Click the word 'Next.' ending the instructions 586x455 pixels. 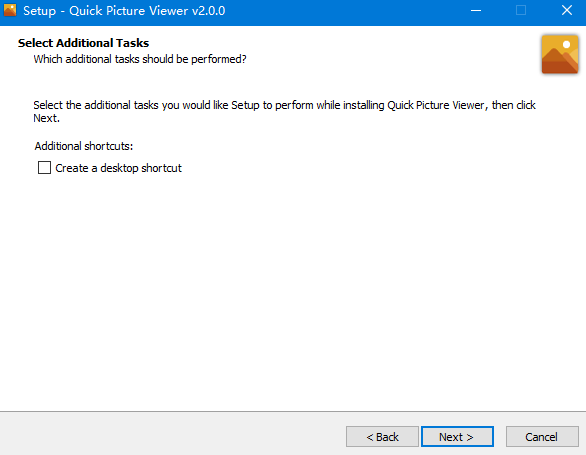point(46,118)
